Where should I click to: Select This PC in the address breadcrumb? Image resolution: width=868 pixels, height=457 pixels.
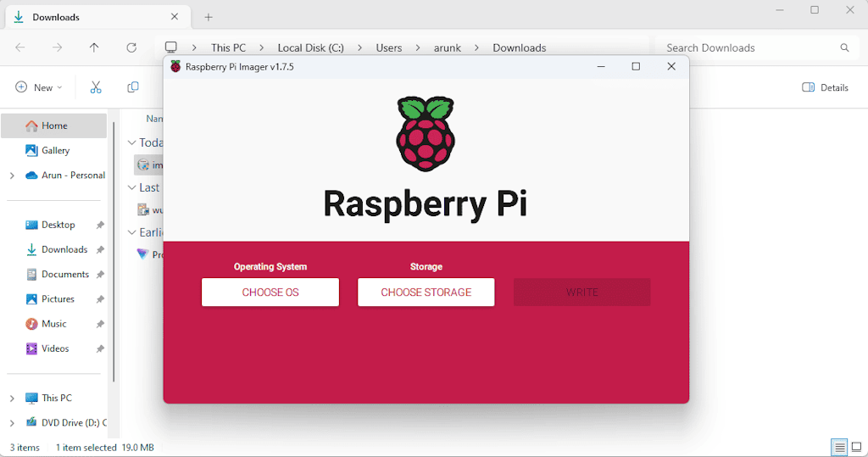(x=228, y=47)
